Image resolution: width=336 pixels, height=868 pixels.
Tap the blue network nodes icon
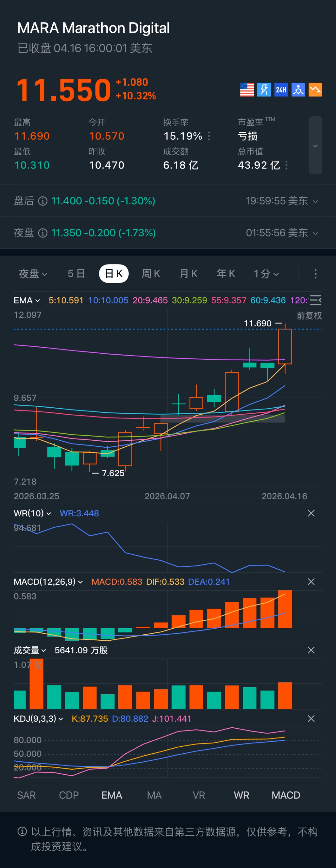pyautogui.click(x=298, y=90)
